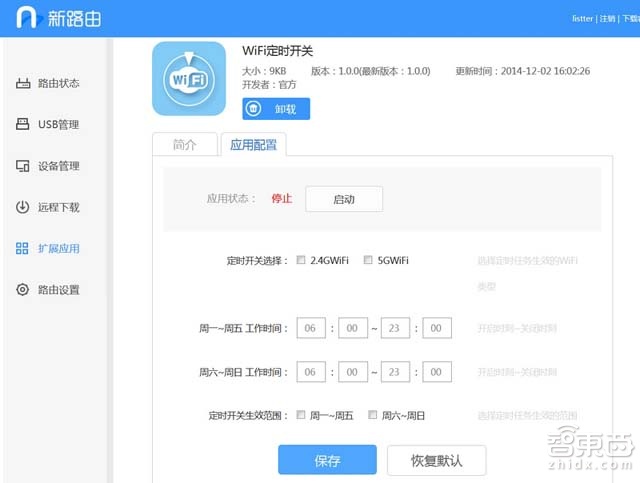Viewport: 640px width, 483px height.
Task: Select the 远程下载 menu item
Action: pos(58,207)
